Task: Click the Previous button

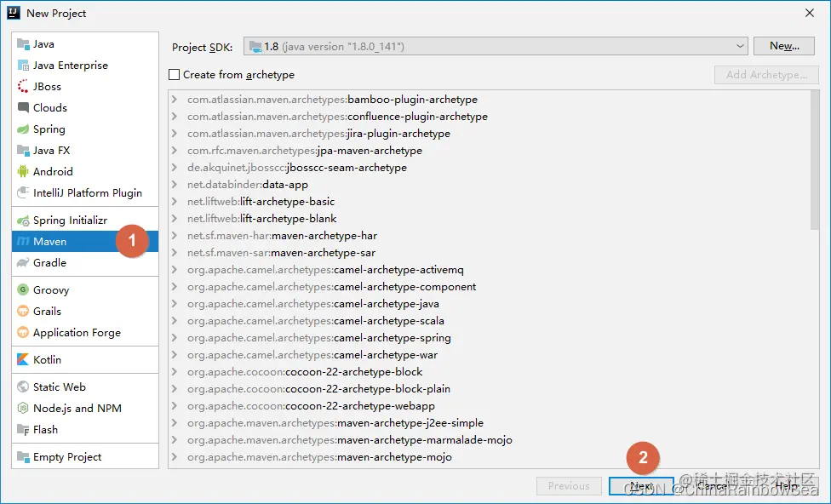Action: tap(569, 485)
